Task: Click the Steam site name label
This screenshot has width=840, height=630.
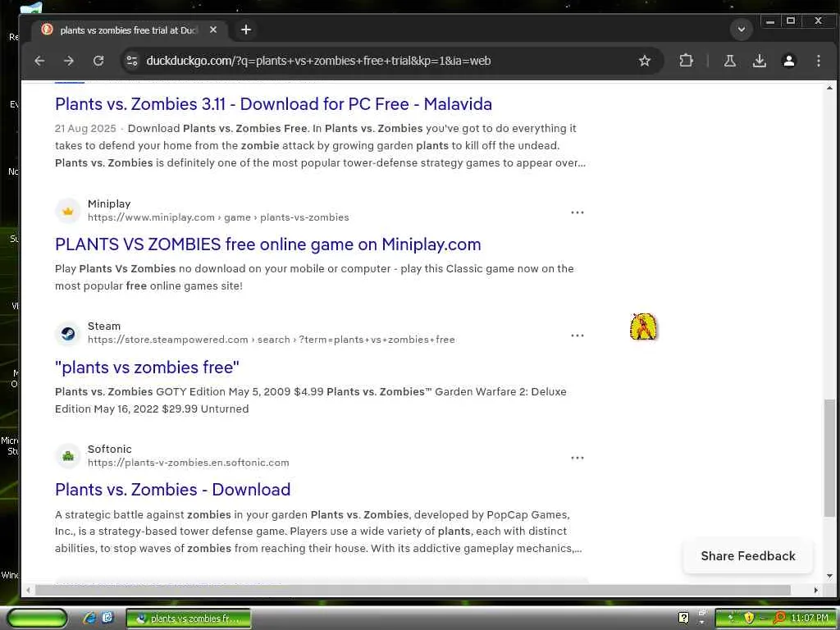Action: click(x=104, y=326)
